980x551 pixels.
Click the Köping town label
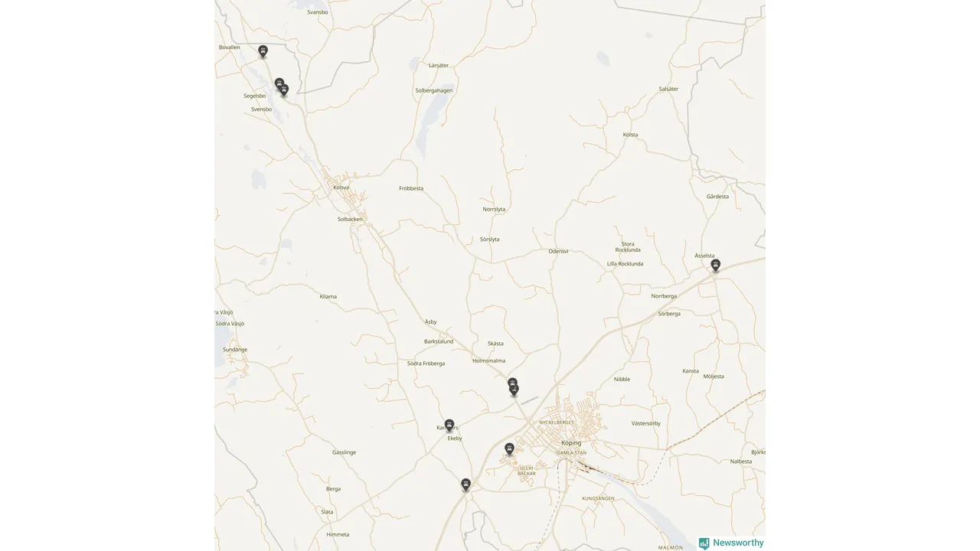coord(571,443)
